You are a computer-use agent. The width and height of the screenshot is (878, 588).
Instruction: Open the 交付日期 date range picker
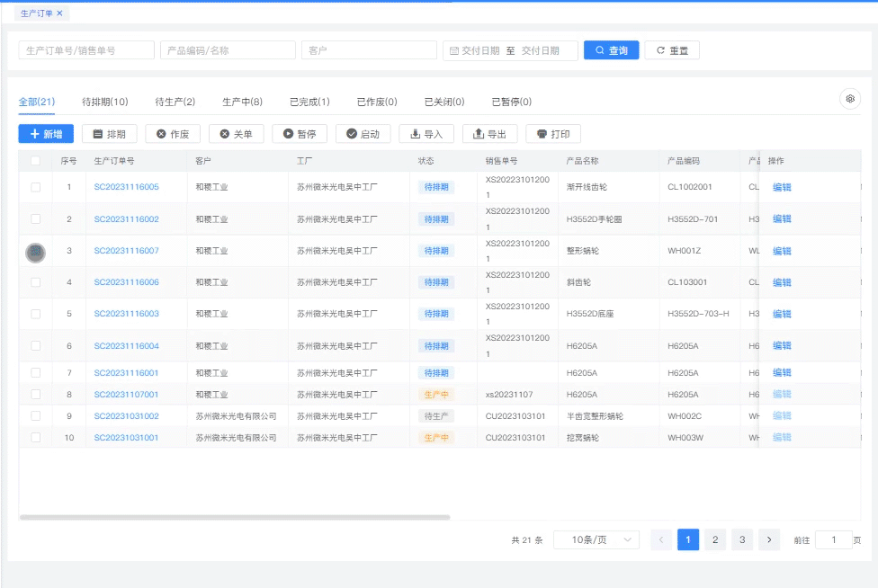pos(510,50)
